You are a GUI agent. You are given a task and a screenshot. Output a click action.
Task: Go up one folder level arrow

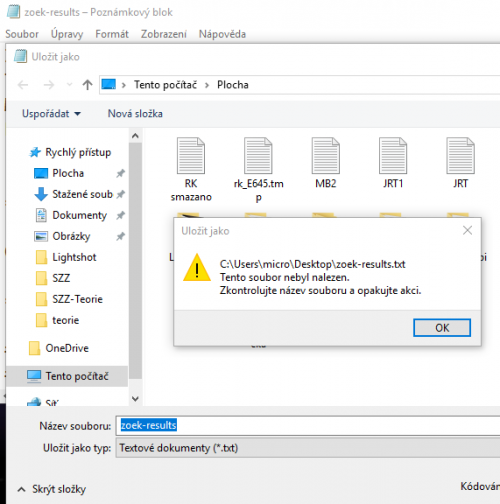pos(88,85)
